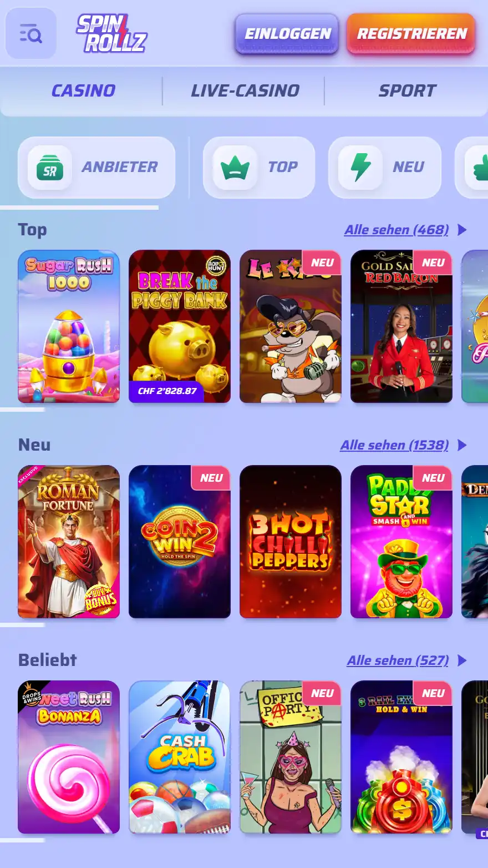Switch to the Casino tab
This screenshot has width=488, height=868.
coord(83,90)
